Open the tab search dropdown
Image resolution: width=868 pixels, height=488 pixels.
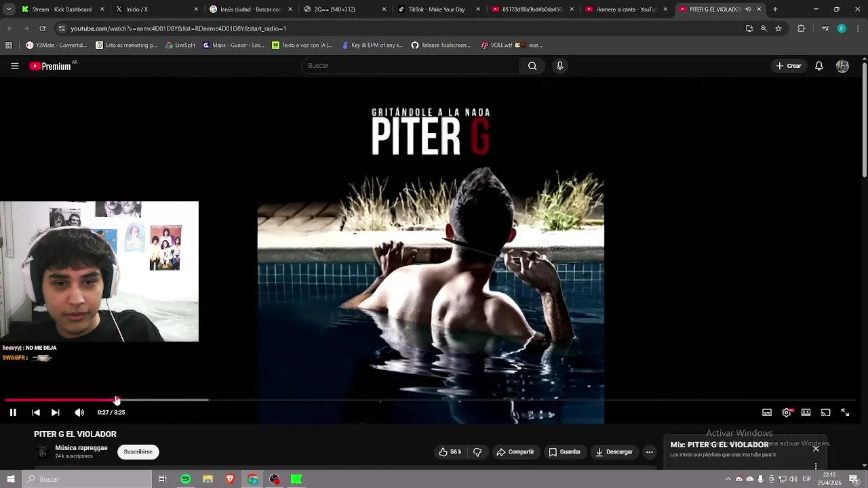(x=9, y=9)
